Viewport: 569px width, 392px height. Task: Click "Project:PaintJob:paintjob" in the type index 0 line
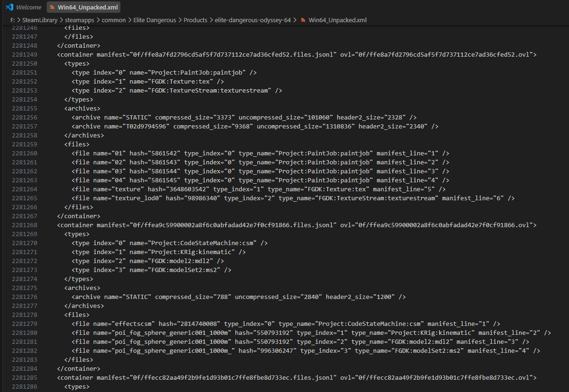pyautogui.click(x=198, y=73)
